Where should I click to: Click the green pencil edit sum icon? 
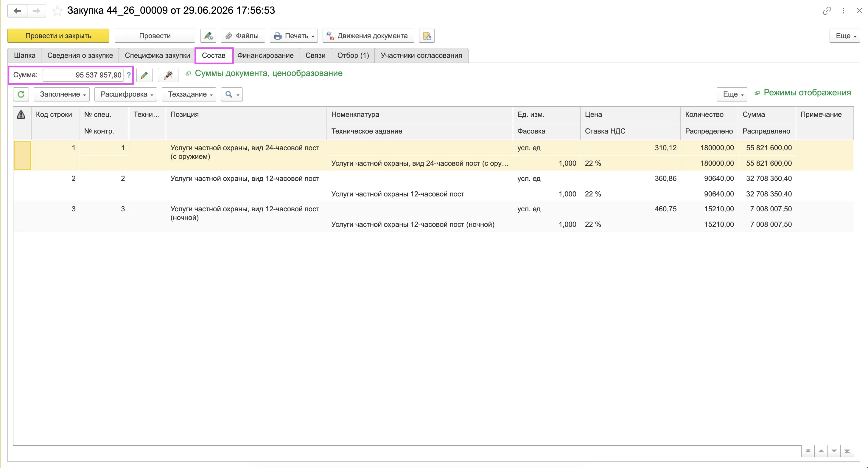click(x=144, y=75)
